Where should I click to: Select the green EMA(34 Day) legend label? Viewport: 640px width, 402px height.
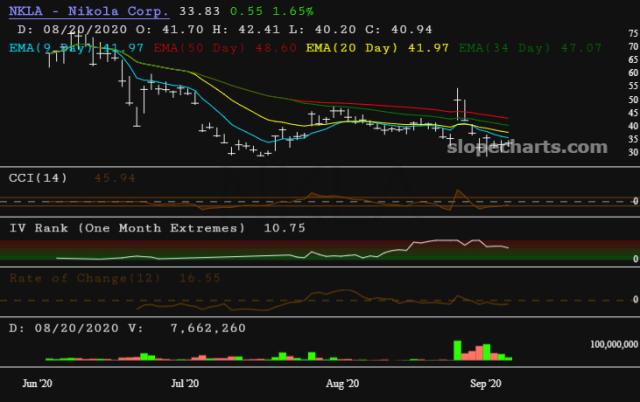point(504,48)
